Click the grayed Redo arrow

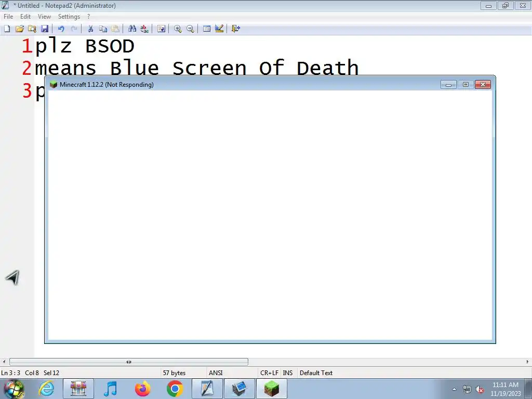(74, 29)
